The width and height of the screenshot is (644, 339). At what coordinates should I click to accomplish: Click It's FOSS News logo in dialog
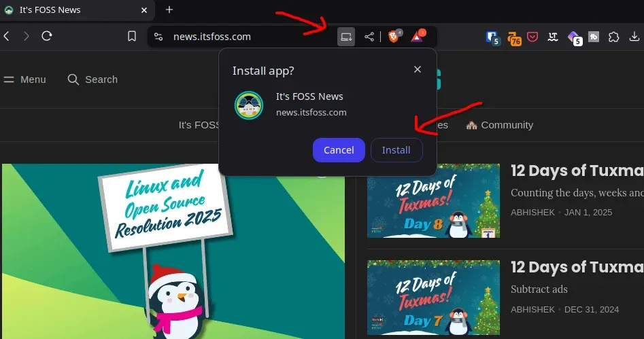coord(249,105)
